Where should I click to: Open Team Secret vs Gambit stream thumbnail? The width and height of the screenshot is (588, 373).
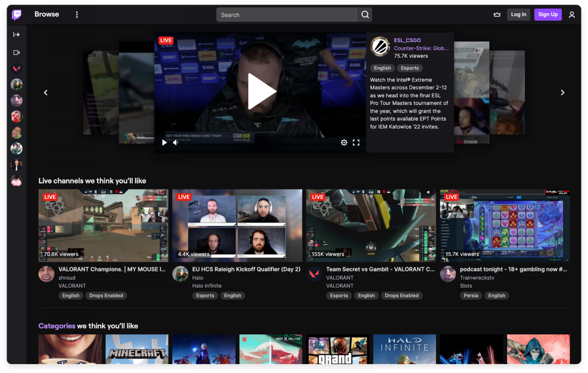click(x=371, y=225)
